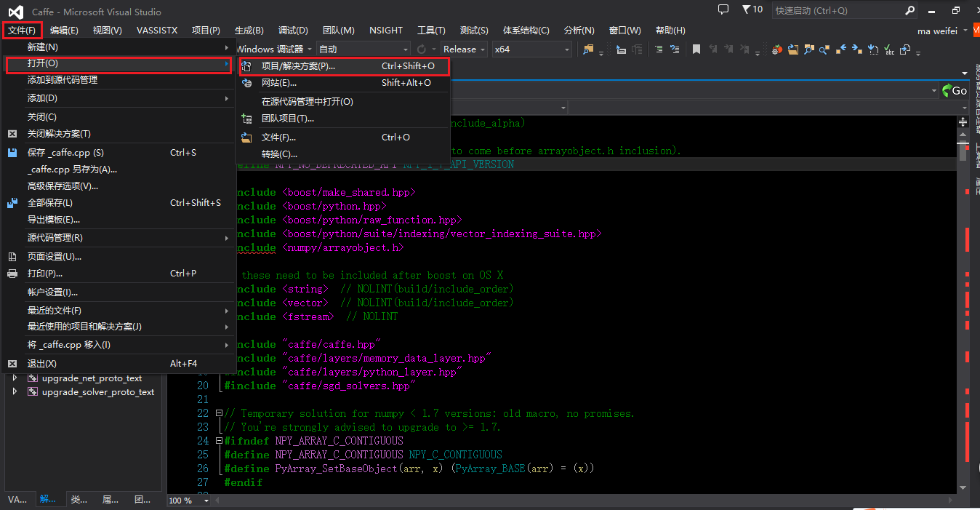Click the refresh icon next to Release dropdown
The height and width of the screenshot is (510, 980).
(422, 49)
